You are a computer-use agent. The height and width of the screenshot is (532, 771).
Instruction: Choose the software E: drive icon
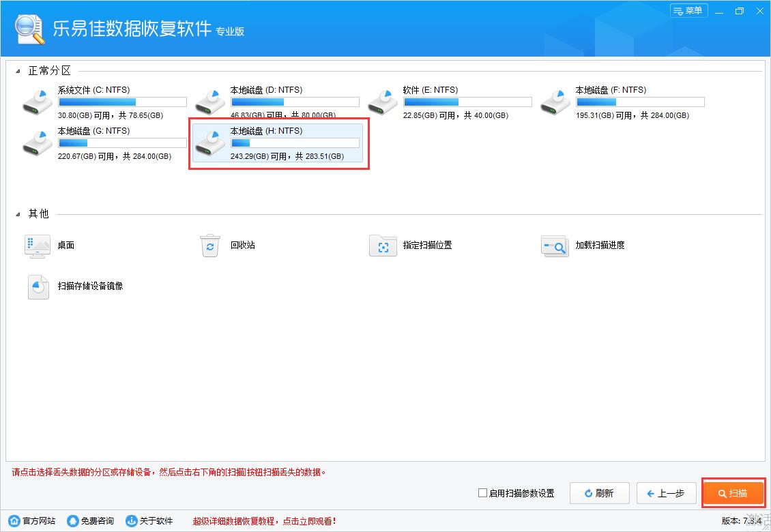click(382, 102)
